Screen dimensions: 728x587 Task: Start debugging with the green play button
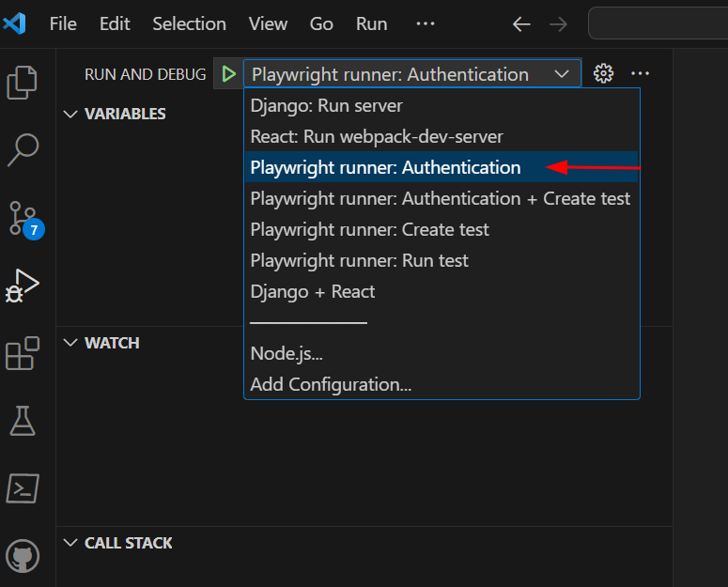point(228,74)
